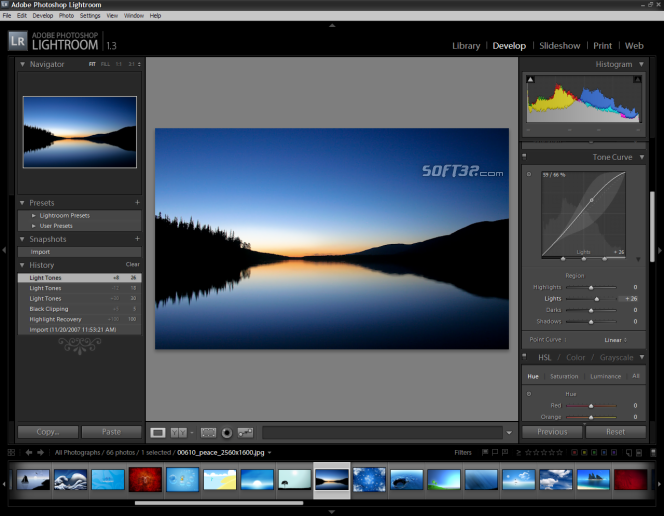Set Navigator zoom to FILL
Viewport: 664px width, 516px height.
point(105,64)
